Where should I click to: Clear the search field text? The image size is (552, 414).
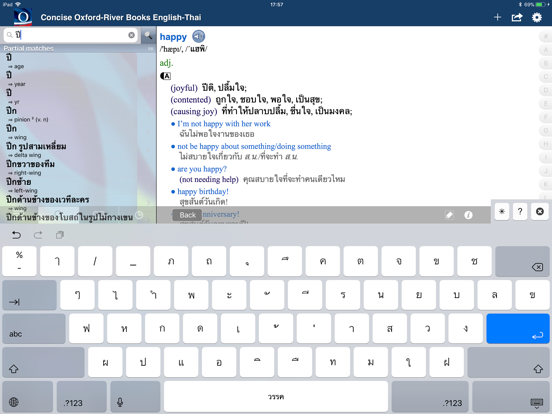131,35
